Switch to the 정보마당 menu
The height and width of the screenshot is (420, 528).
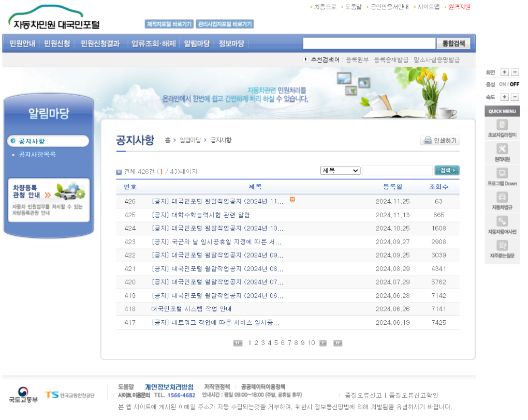click(231, 44)
